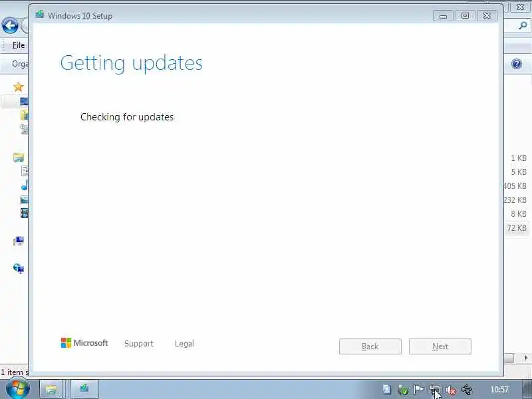
Task: Close the Windows 10 Setup window
Action: click(x=487, y=16)
